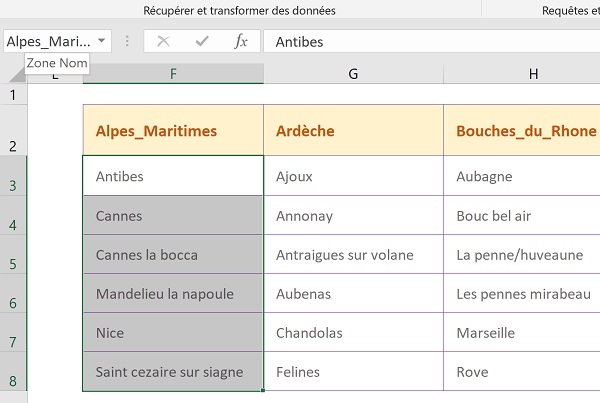Screen dimensions: 600x403
Task: Open the insert function fx button
Action: [x=241, y=41]
